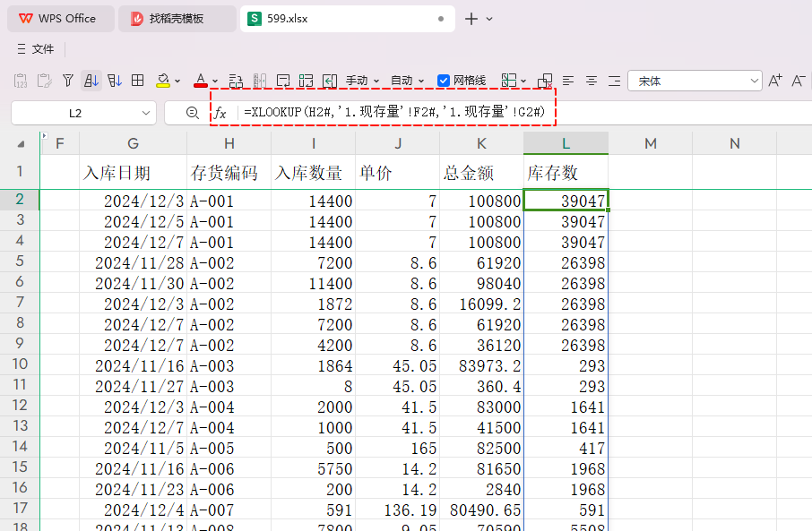Open the font color dropdown arrow

pos(215,81)
